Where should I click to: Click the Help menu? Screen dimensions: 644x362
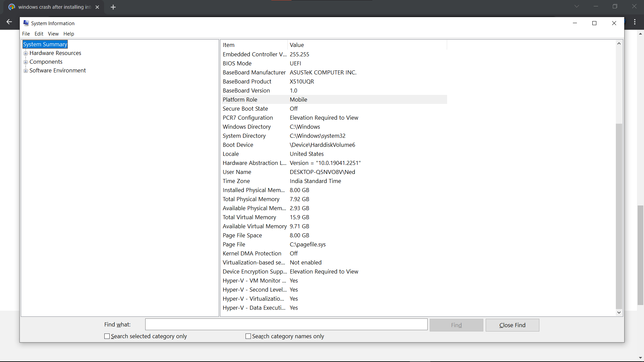[x=68, y=34]
